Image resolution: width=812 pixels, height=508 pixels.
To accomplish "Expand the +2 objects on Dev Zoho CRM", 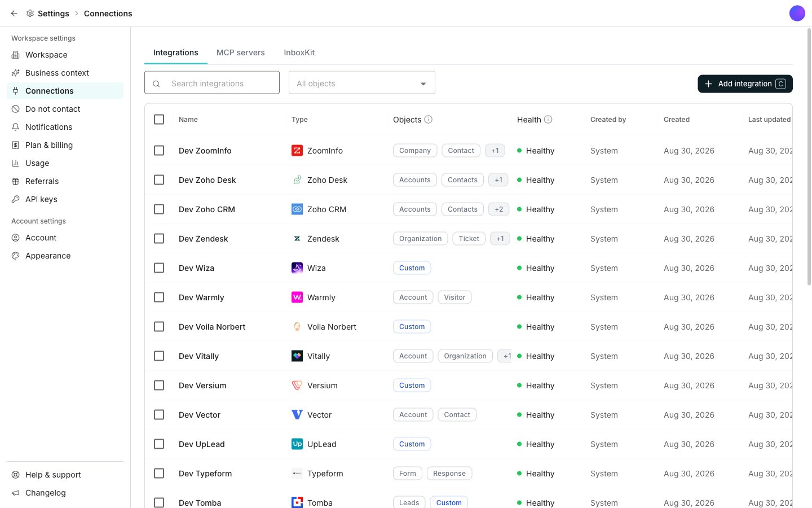I will coord(499,209).
